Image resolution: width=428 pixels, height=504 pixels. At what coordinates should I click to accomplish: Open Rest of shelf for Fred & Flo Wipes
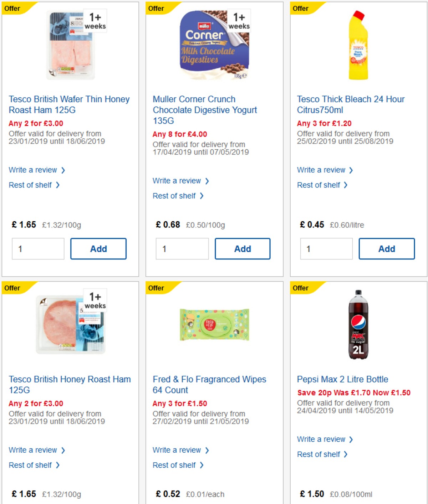coord(175,465)
